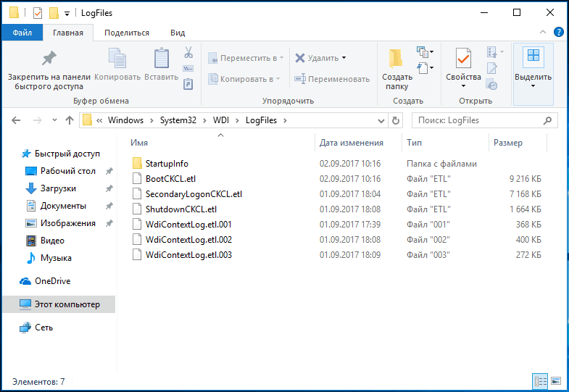
Task: Click WDI in the address breadcrumb
Action: [221, 120]
